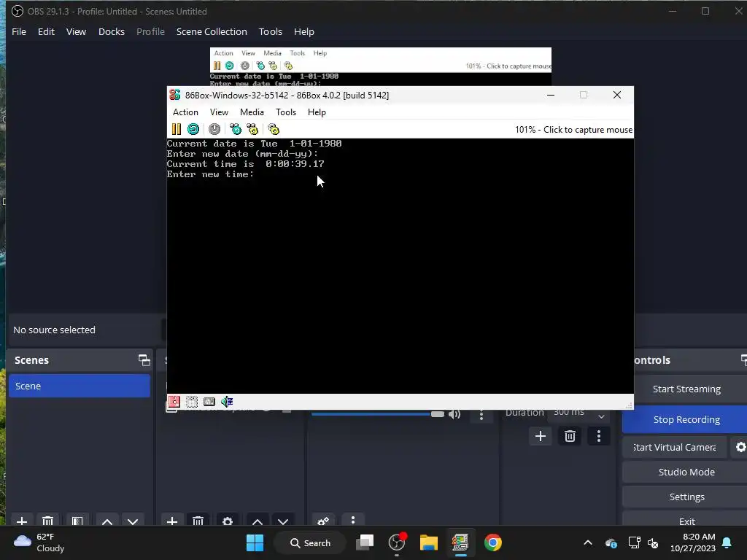
Task: Open virtual camera settings gear icon
Action: [x=740, y=447]
